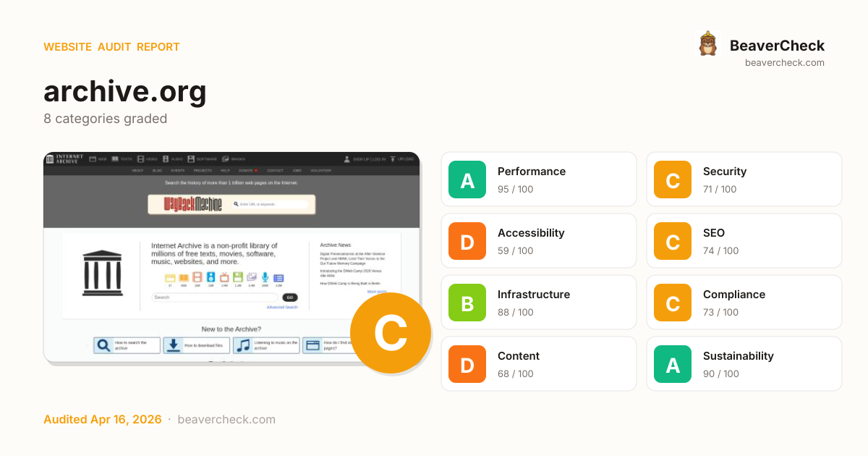Click the Sustainability grade A badge

673,364
